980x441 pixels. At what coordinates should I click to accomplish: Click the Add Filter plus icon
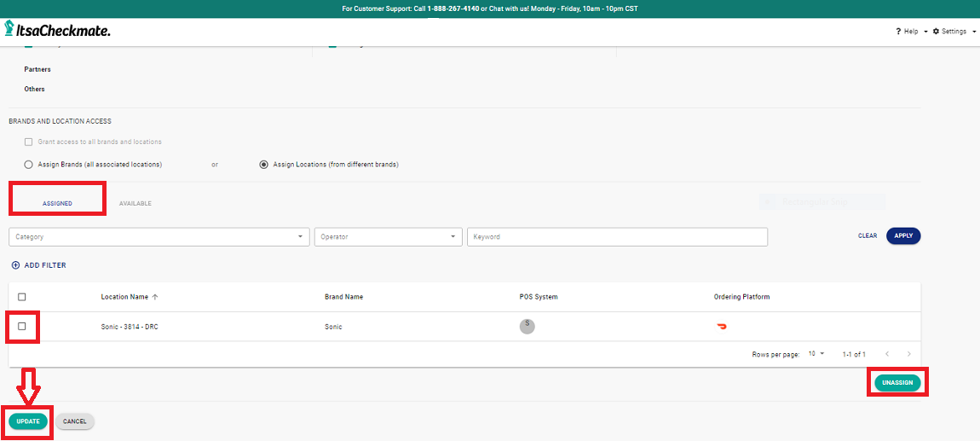click(15, 265)
